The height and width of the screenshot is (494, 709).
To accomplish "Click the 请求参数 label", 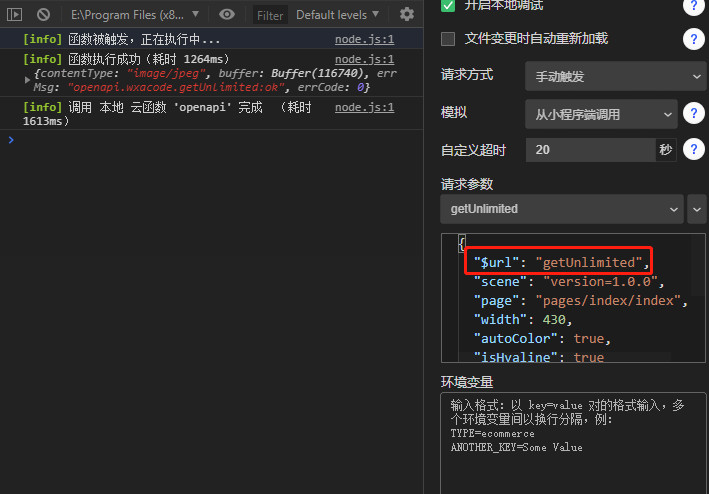I will (467, 184).
